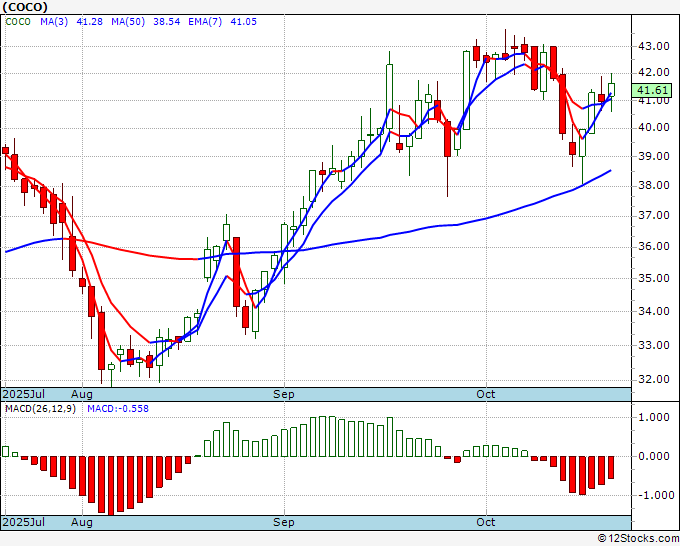Click the 39.00 price axis label

[x=653, y=156]
